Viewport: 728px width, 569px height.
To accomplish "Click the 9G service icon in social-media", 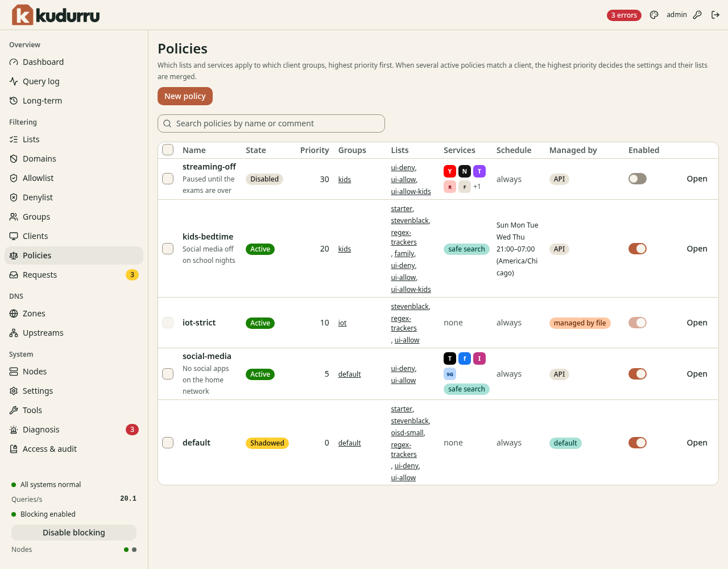I will (x=450, y=374).
